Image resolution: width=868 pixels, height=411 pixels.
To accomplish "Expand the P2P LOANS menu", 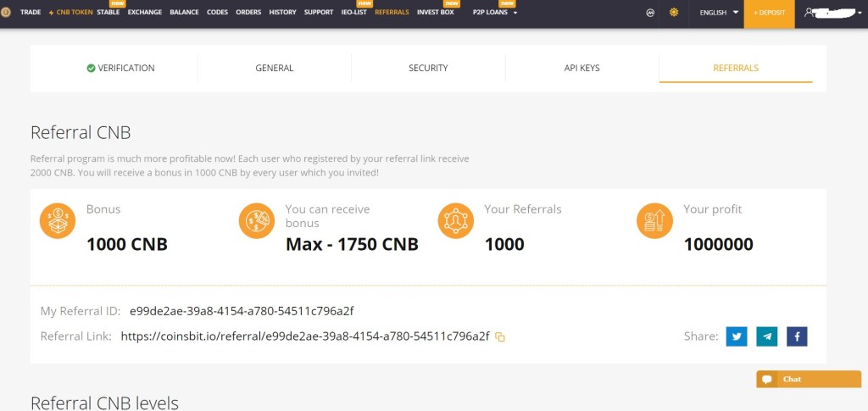I will [495, 13].
